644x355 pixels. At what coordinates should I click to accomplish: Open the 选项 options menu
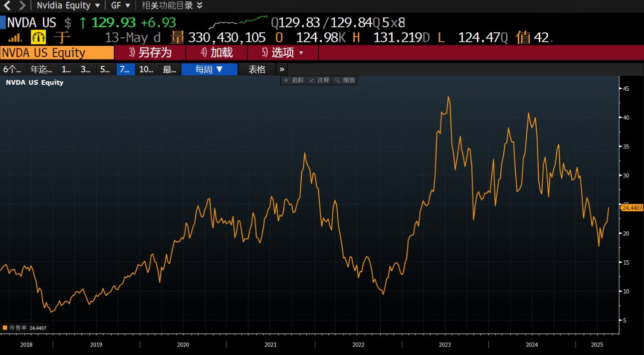[283, 53]
